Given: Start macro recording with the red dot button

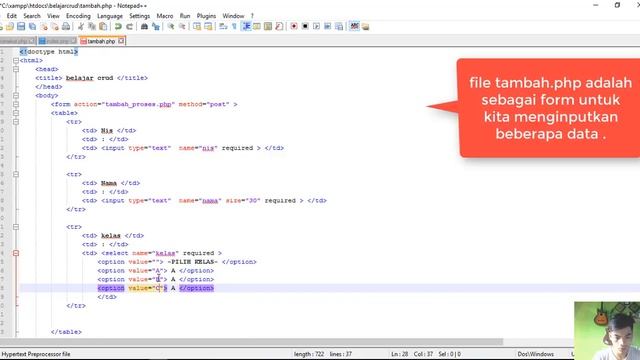Looking at the screenshot, I should (293, 27).
